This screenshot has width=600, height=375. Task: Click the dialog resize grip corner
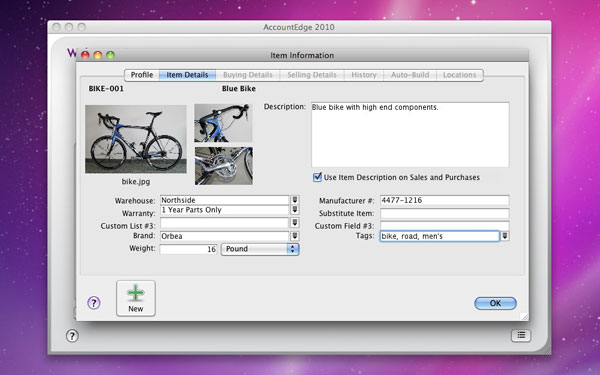point(525,316)
